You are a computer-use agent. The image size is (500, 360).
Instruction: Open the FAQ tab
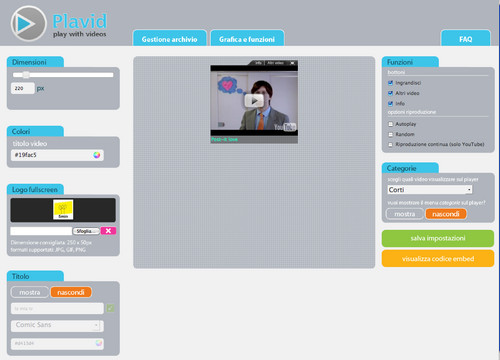466,38
